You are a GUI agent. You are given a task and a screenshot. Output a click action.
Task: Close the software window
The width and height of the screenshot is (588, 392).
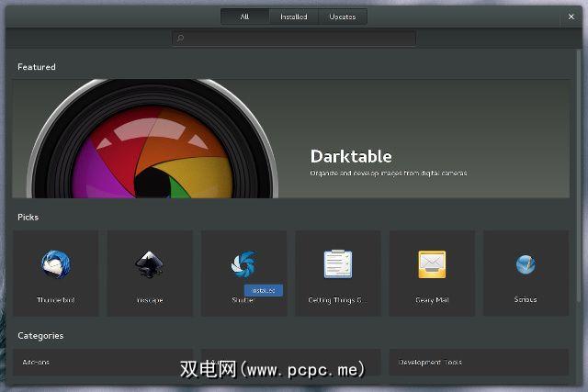click(571, 17)
